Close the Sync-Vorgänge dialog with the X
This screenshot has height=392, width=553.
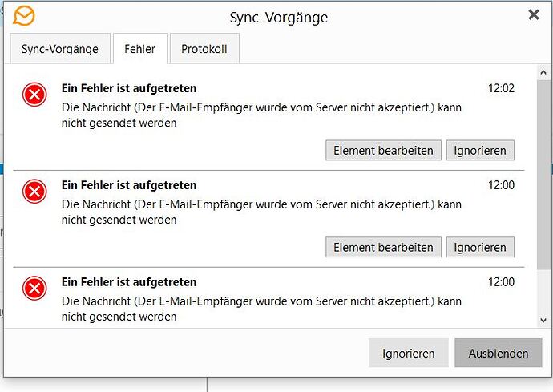[534, 14]
